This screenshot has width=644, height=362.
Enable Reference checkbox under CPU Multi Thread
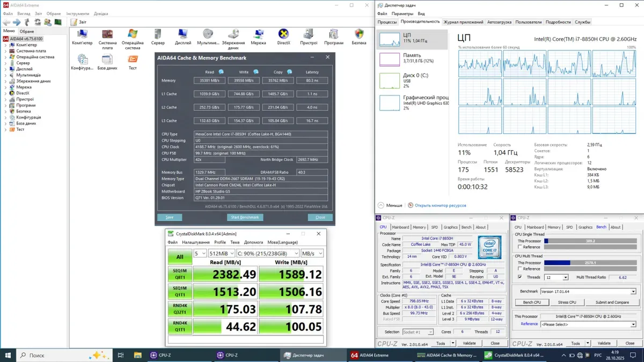(x=520, y=269)
